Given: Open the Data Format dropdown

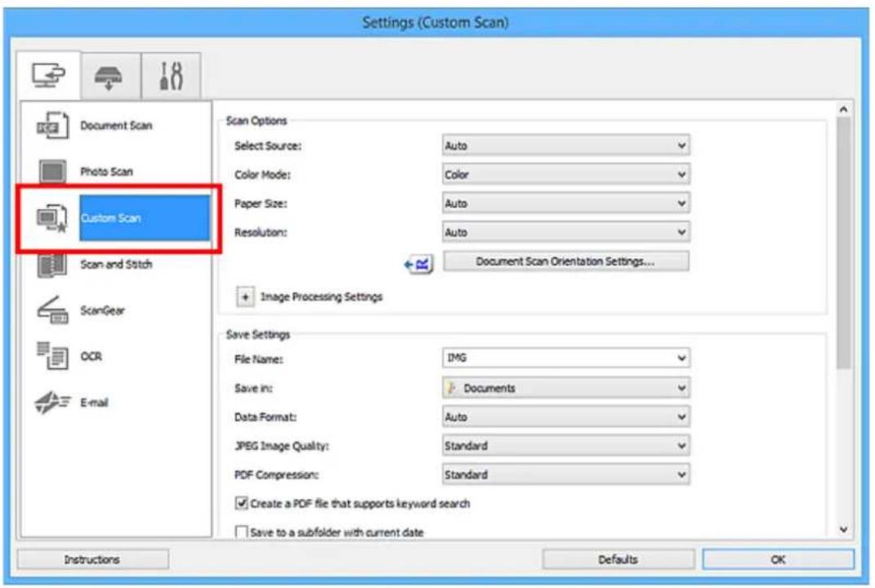Looking at the screenshot, I should coord(566,416).
